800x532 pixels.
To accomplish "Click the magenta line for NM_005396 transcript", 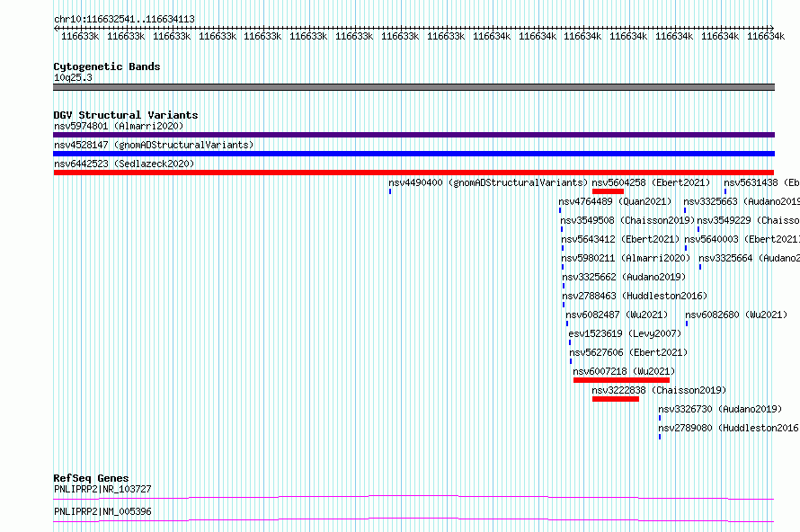I will 413,519.
